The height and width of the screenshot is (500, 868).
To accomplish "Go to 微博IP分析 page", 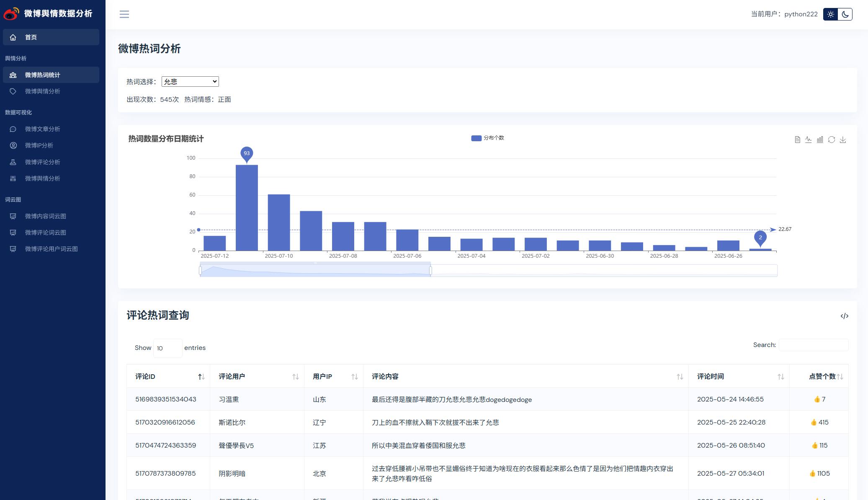I will point(39,145).
